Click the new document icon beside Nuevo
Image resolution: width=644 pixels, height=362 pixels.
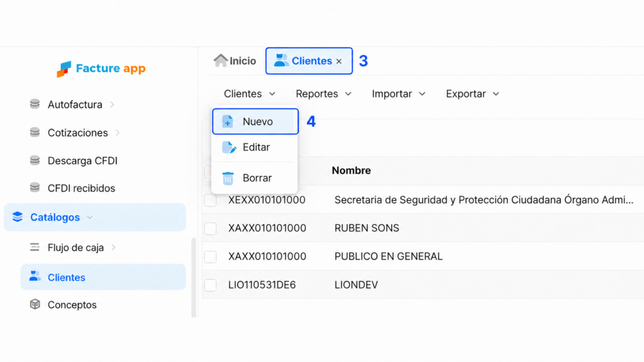228,121
